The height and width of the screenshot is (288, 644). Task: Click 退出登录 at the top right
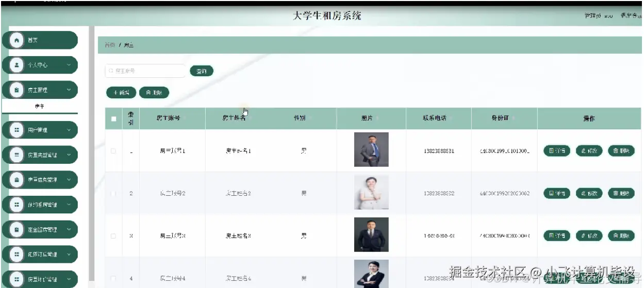point(631,16)
